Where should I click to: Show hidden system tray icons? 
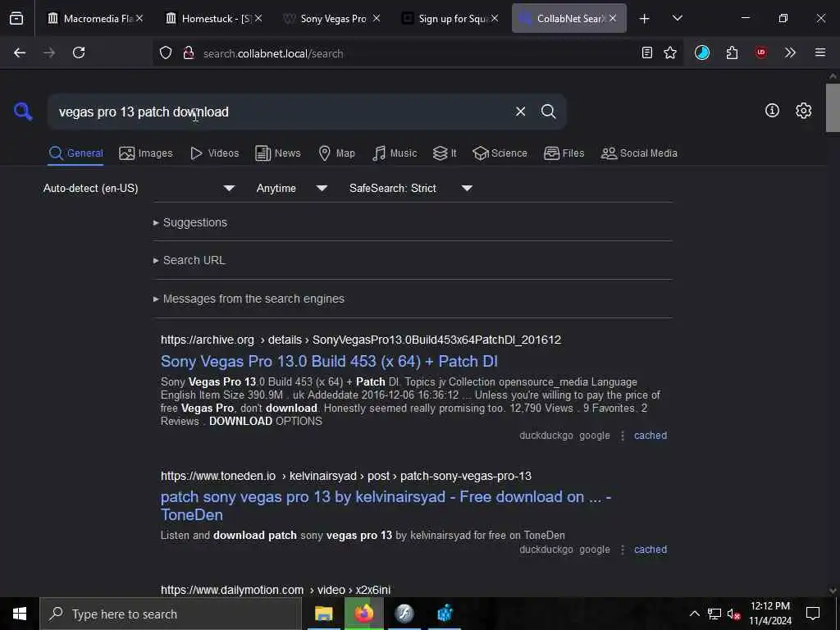point(694,614)
